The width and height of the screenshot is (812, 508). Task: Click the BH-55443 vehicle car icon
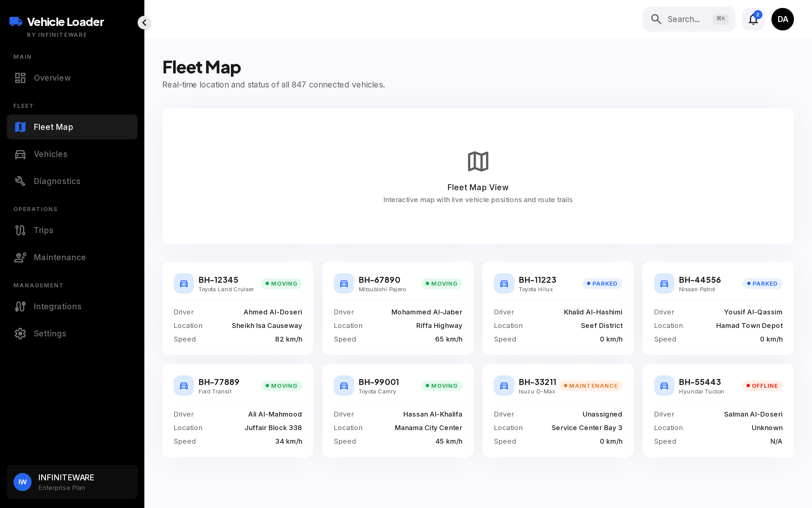click(664, 386)
